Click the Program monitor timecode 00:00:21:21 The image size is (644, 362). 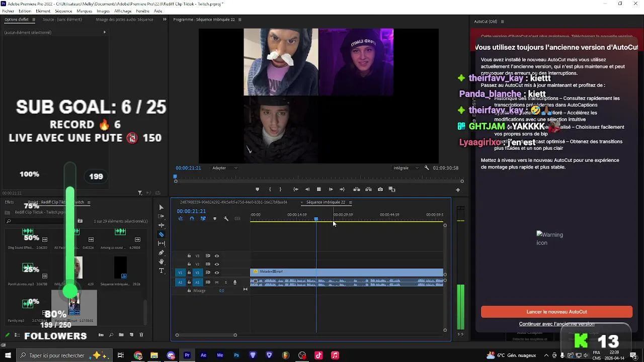coord(188,168)
